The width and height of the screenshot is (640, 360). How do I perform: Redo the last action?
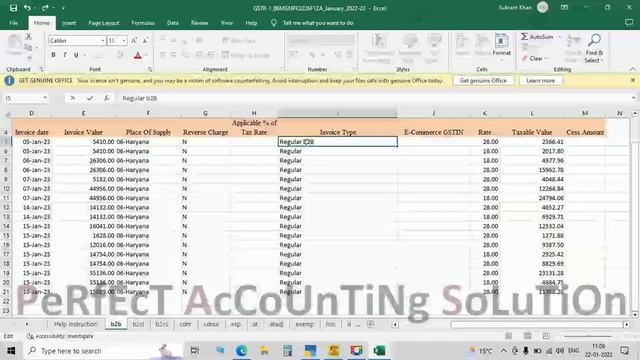[x=45, y=8]
